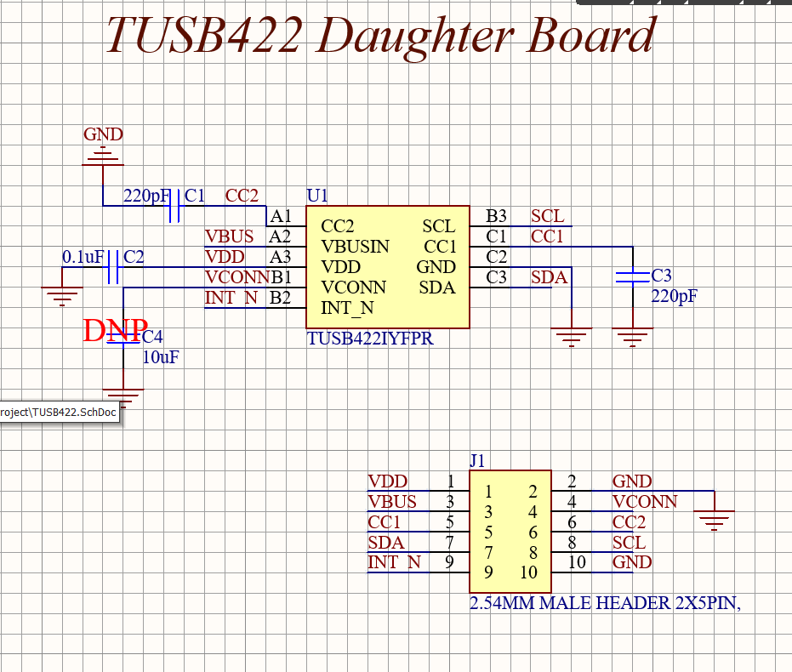Click the CC1 net label at J1 pin 5
This screenshot has width=792, height=672.
[385, 522]
